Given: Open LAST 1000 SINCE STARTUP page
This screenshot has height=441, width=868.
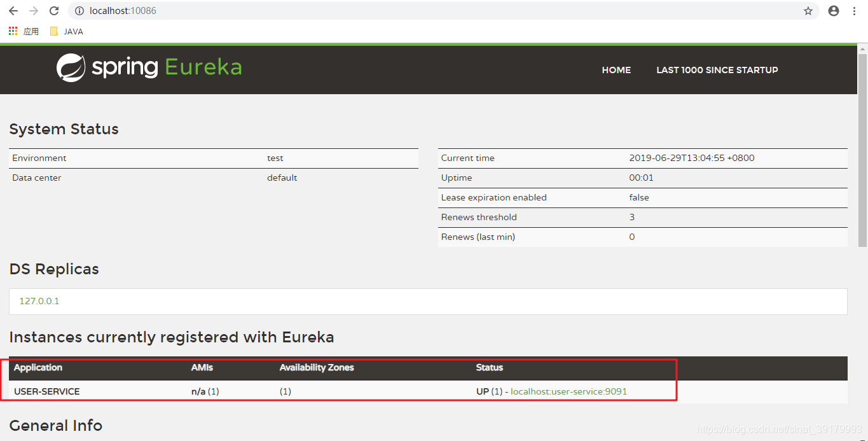Looking at the screenshot, I should 717,70.
